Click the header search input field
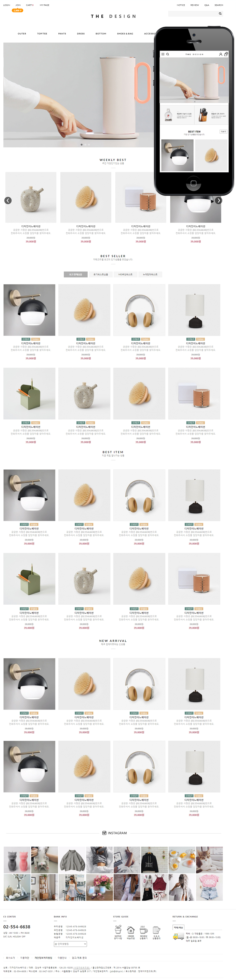 coord(193,14)
